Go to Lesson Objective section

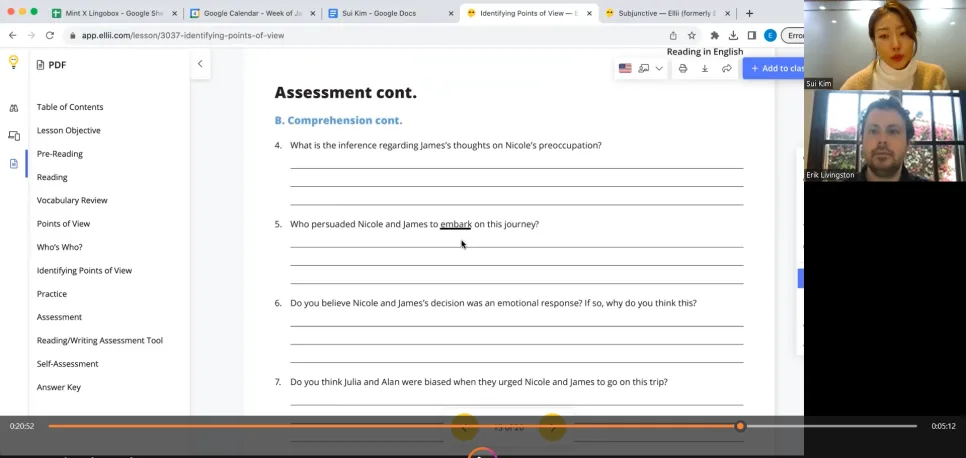[68, 131]
